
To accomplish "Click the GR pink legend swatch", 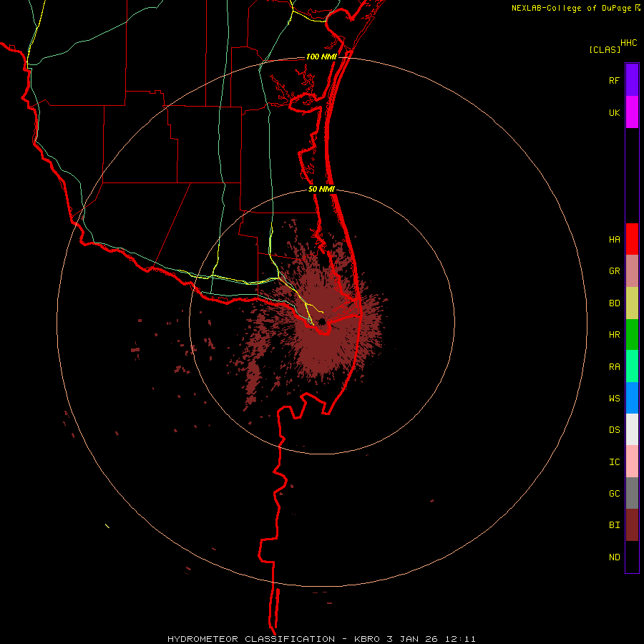I will (632, 271).
